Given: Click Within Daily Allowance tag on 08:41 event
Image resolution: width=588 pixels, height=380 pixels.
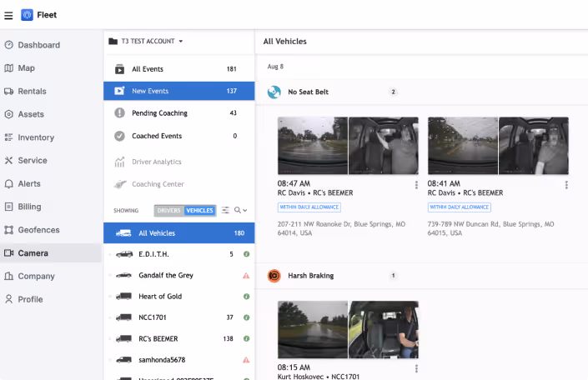Looking at the screenshot, I should tap(460, 207).
